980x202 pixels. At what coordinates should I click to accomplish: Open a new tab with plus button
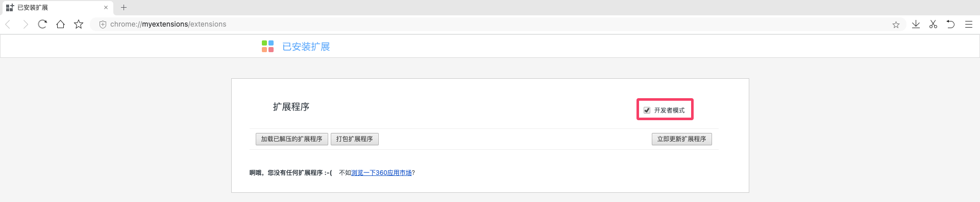point(124,8)
